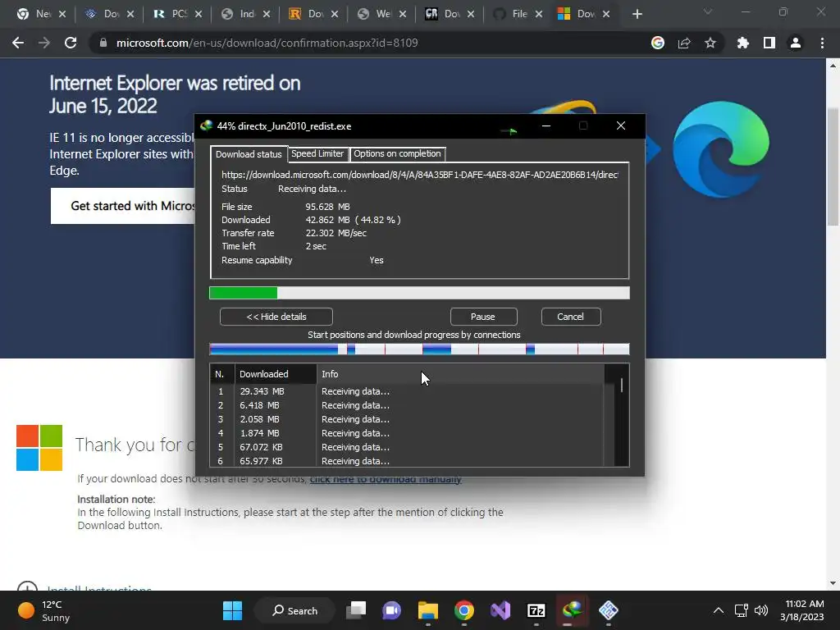Toggle Chrome side panel icon

pyautogui.click(x=769, y=43)
